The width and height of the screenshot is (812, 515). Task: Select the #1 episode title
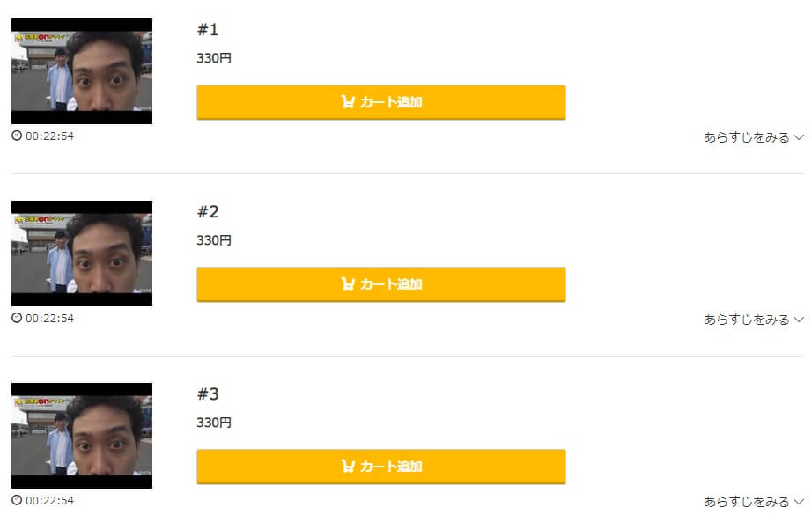pos(208,30)
